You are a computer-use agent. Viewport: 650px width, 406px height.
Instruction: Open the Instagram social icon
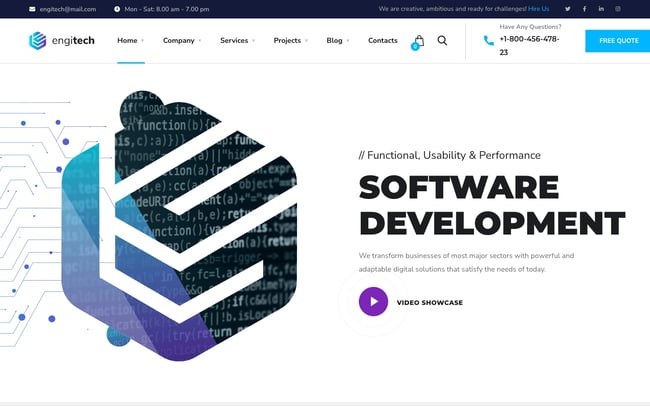pyautogui.click(x=617, y=9)
